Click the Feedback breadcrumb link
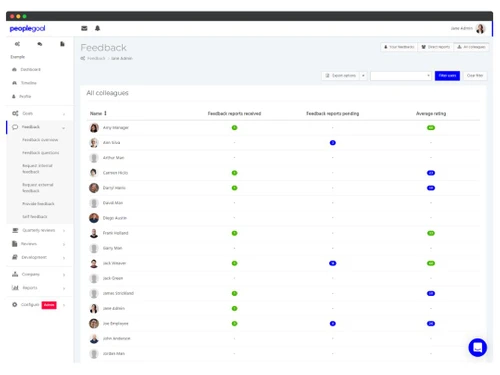 pos(96,58)
